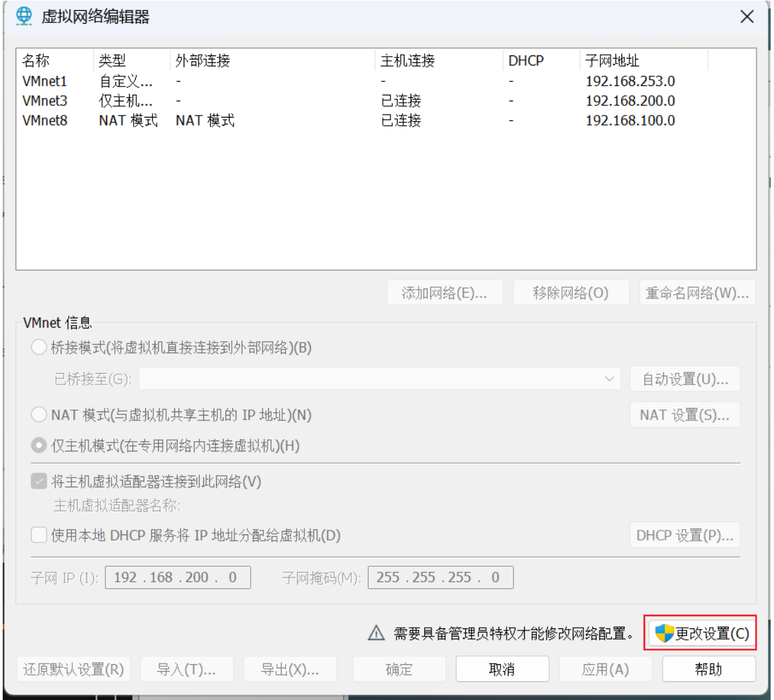
Task: Click 自定义... type cell of VMnet1
Action: 126,81
